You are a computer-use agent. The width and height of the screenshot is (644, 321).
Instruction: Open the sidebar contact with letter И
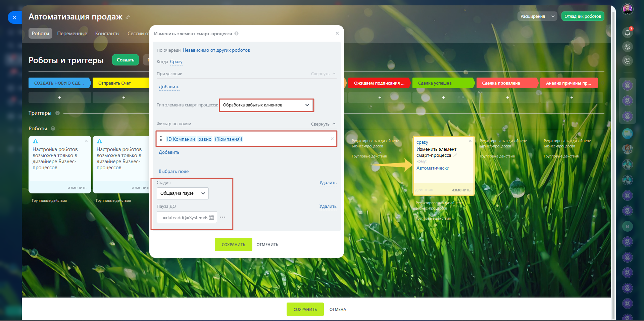pos(628,226)
